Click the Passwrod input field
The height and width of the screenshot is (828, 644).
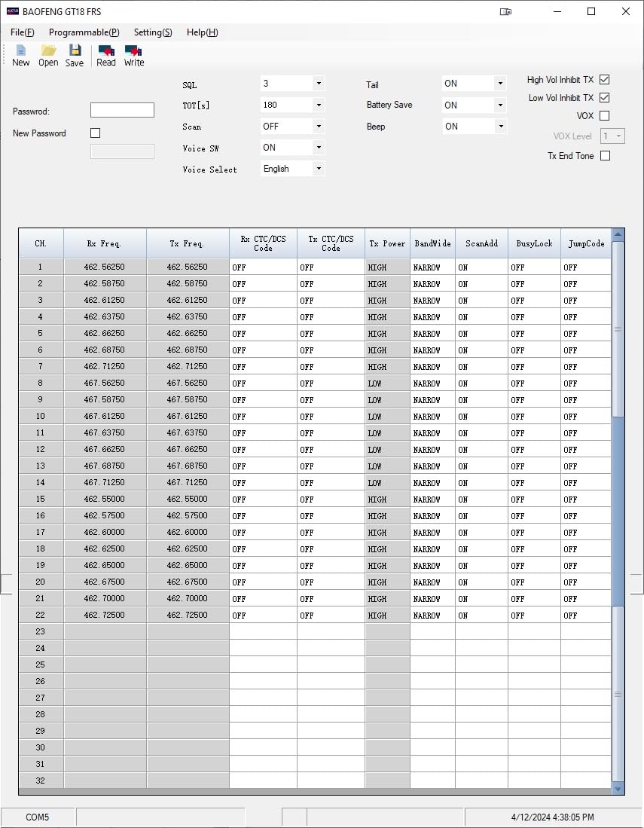coord(122,110)
